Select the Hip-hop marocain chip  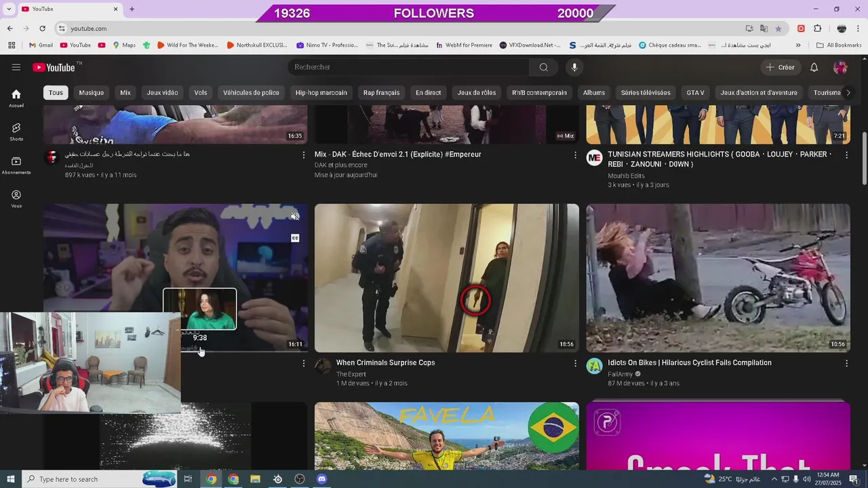tap(321, 93)
